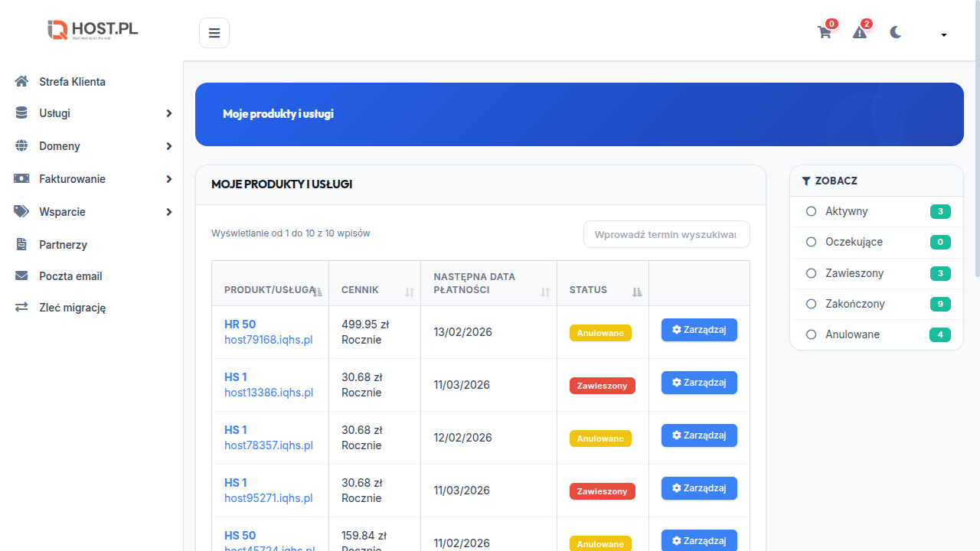980x551 pixels.
Task: Click the Moje produkty i usługi banner title
Action: pos(278,114)
